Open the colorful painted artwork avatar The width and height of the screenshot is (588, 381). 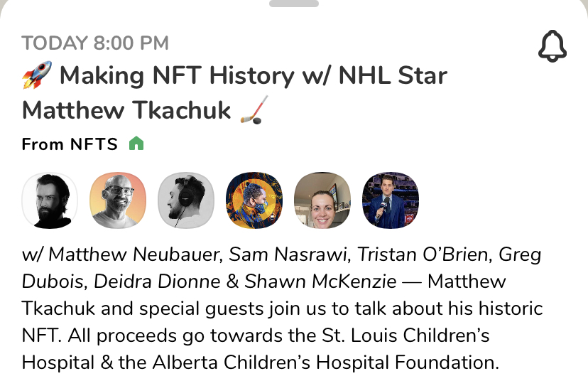pyautogui.click(x=254, y=202)
